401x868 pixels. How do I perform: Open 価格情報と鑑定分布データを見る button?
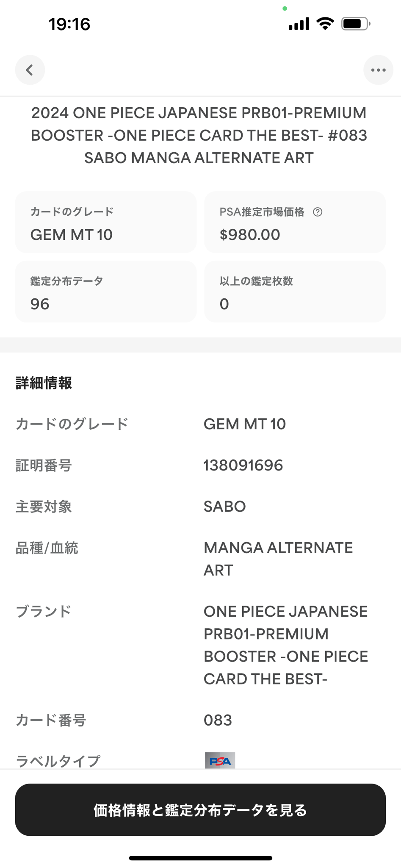point(200,810)
